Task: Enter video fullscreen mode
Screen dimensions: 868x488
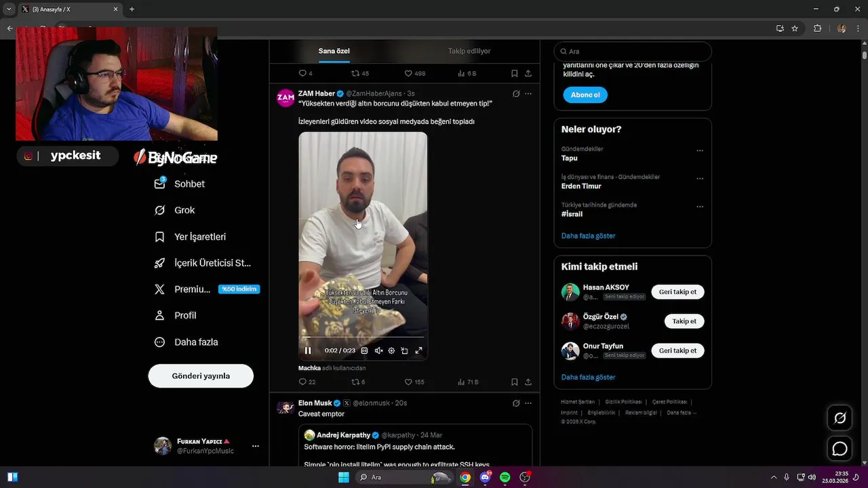Action: click(x=418, y=350)
